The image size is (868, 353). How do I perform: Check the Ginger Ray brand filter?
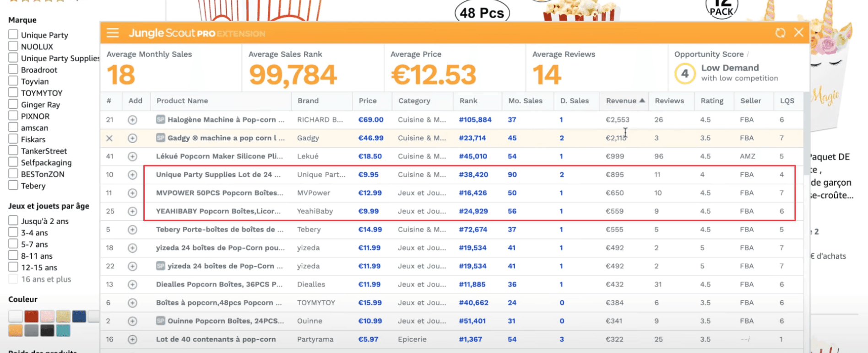click(13, 104)
